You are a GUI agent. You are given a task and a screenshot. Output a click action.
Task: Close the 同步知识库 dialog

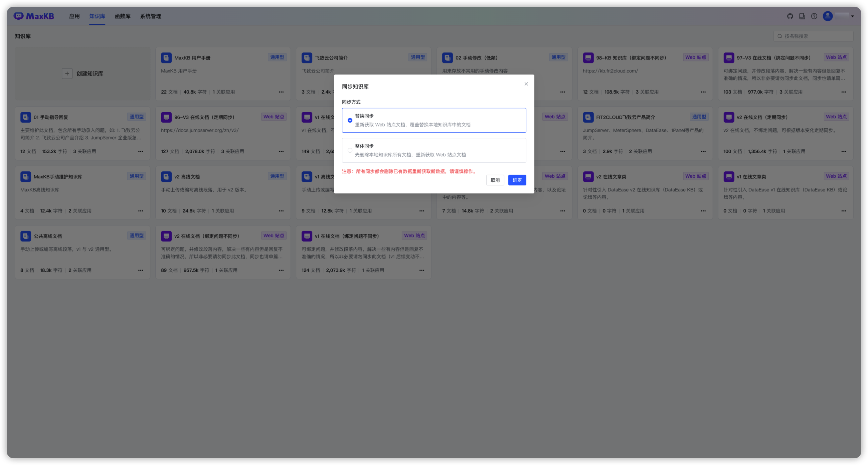click(x=526, y=84)
